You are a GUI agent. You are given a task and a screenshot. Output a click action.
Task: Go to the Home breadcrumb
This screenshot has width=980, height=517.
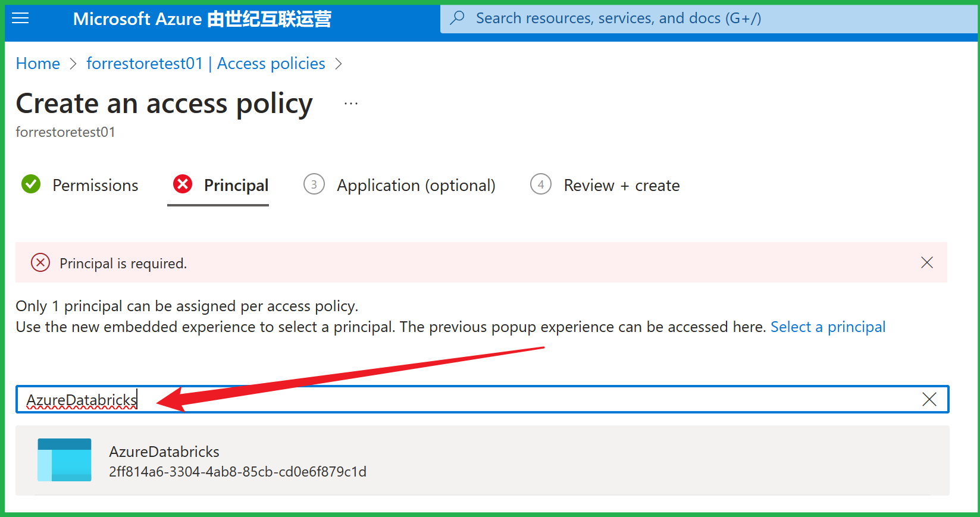click(37, 64)
